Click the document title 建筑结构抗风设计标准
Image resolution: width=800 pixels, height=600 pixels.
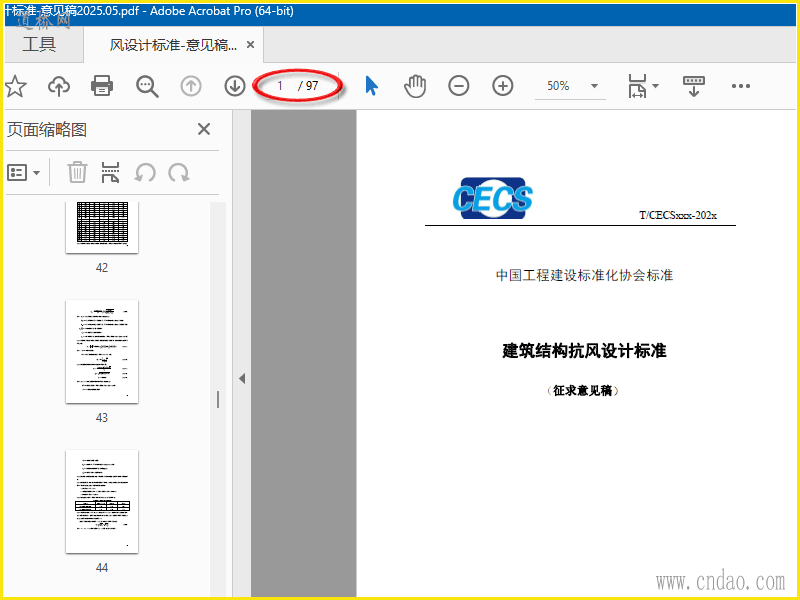click(x=584, y=351)
